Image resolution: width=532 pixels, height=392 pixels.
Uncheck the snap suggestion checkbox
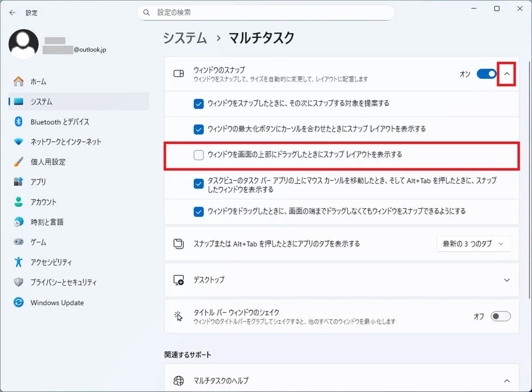pyautogui.click(x=199, y=104)
